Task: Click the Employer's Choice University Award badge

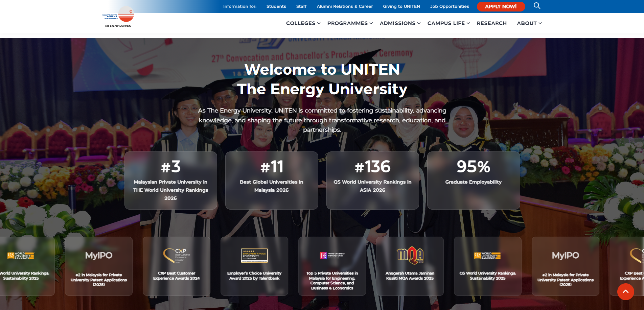Action: coord(254,256)
